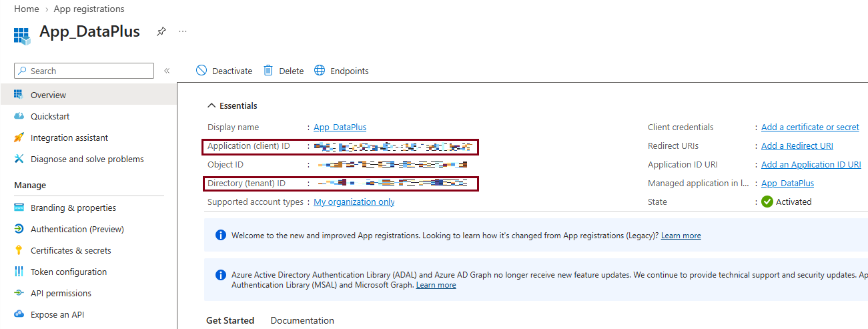Screen dimensions: 868x329
Task: Click the Overview grid icon in sidebar
Action: click(19, 94)
